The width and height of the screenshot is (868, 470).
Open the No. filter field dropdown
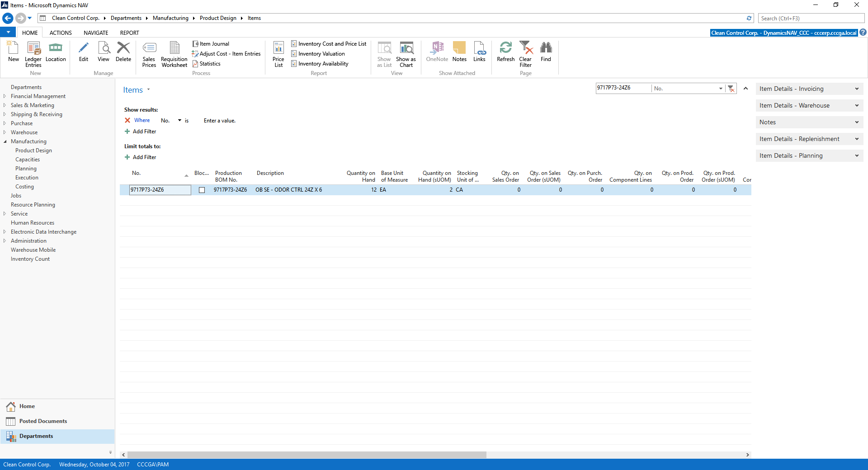coord(179,120)
